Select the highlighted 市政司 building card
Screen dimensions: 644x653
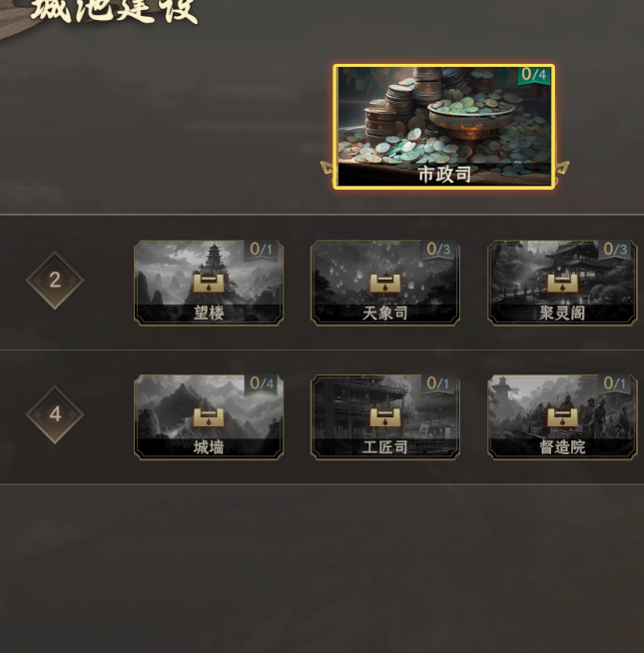(444, 127)
